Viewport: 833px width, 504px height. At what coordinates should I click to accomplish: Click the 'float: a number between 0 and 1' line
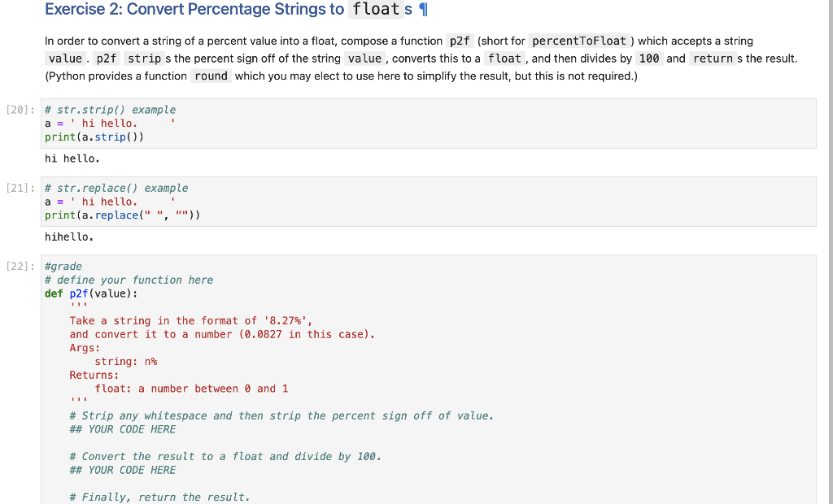pyautogui.click(x=191, y=389)
